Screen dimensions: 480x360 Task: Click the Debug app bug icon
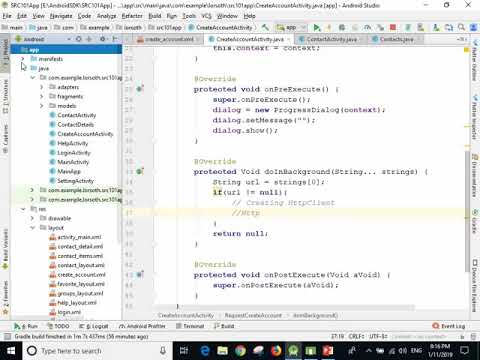point(342,27)
